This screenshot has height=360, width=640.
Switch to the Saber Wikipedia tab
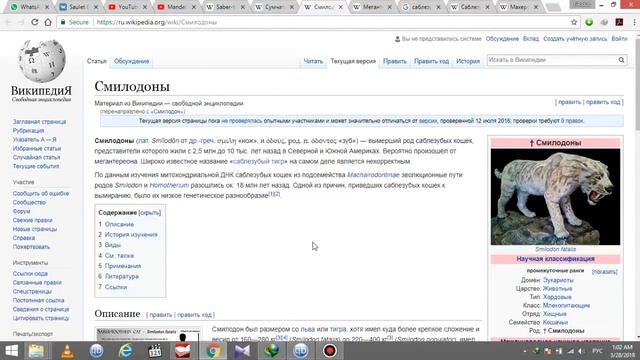[x=226, y=7]
